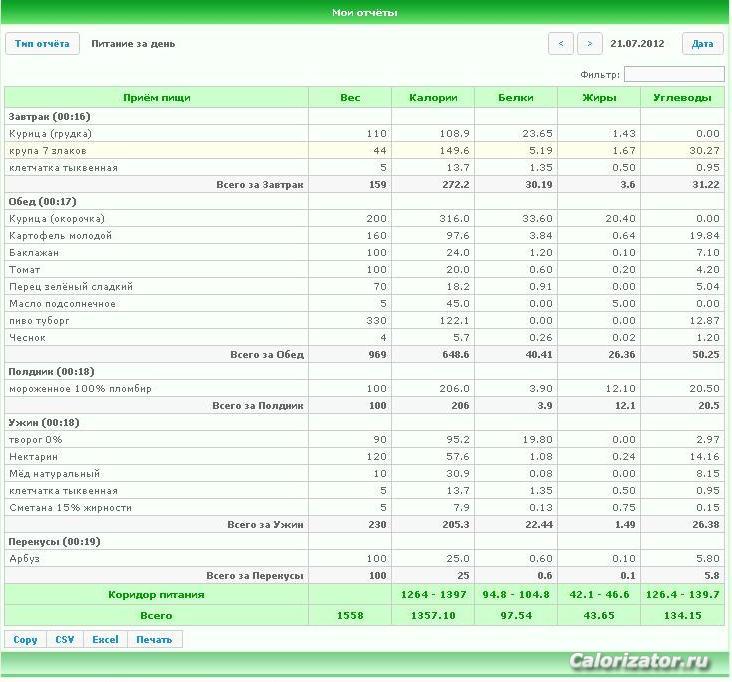The width and height of the screenshot is (732, 682).
Task: Select the Нектарин row
Action: click(365, 457)
